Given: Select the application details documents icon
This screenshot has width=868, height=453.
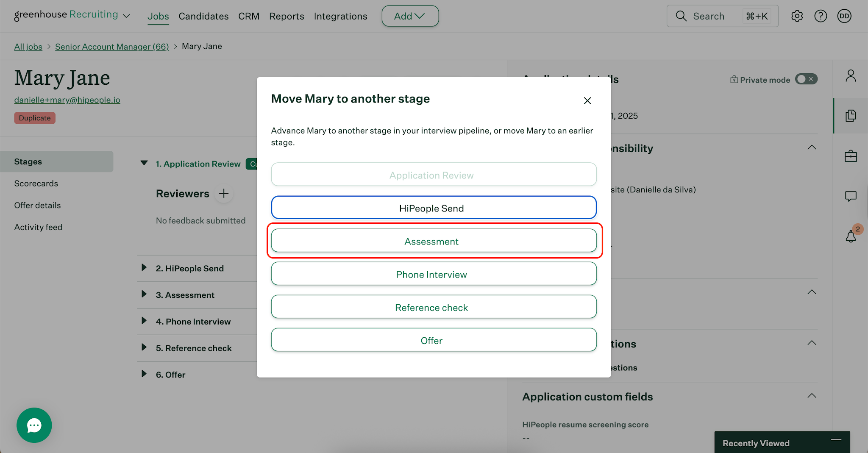Looking at the screenshot, I should coord(851,116).
